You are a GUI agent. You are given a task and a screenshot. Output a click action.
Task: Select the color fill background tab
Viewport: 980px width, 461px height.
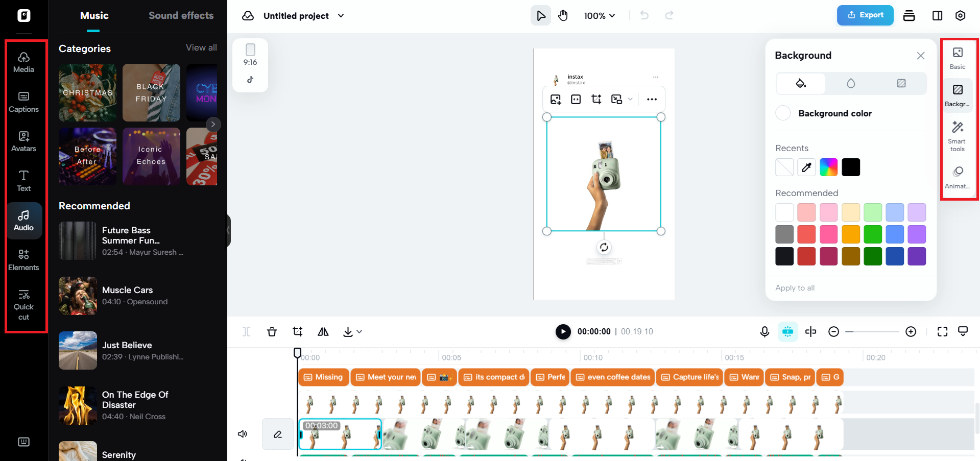point(801,83)
